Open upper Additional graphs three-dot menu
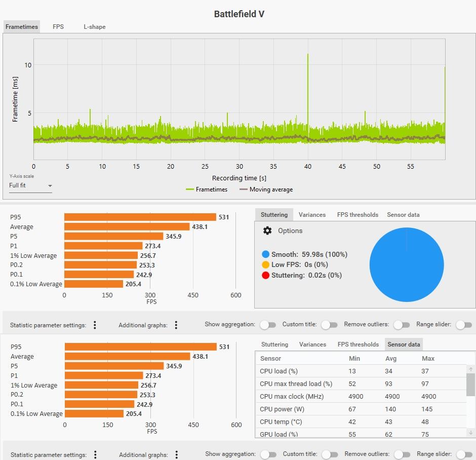The image size is (476, 460). click(176, 325)
